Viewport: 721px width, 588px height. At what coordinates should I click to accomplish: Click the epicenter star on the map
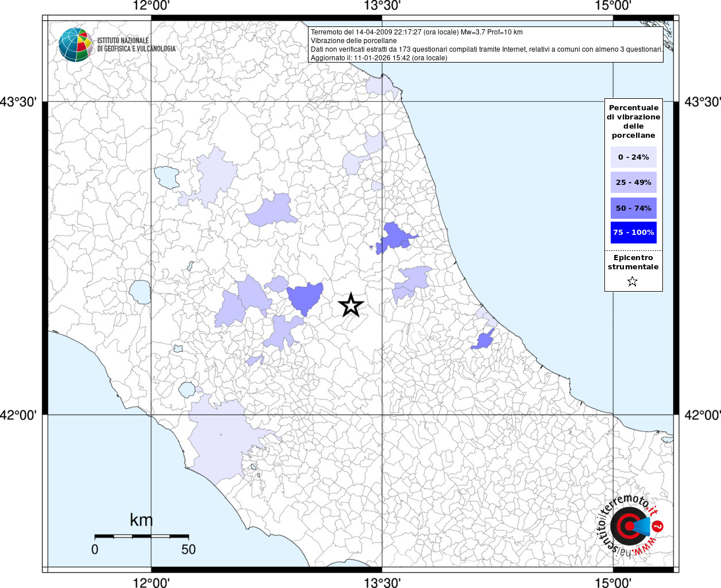pyautogui.click(x=350, y=305)
